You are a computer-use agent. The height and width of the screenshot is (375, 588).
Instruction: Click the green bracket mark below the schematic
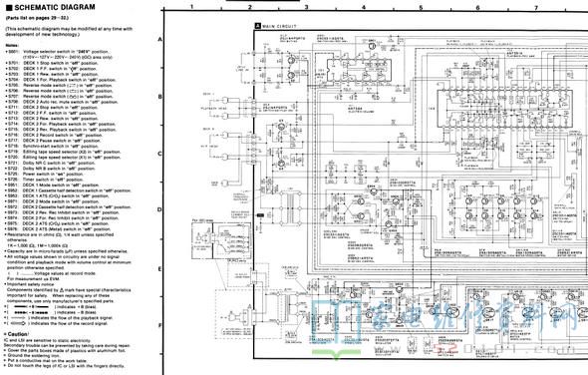point(336,354)
